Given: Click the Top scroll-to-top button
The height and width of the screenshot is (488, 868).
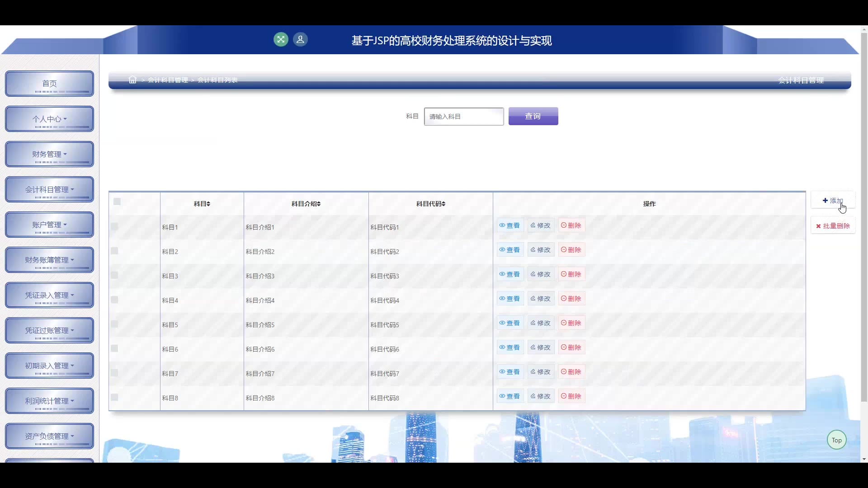Looking at the screenshot, I should 836,440.
